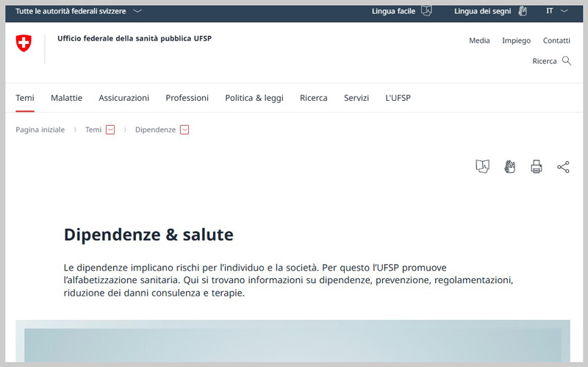Open the IT language selector
This screenshot has width=588, height=367.
click(x=556, y=11)
